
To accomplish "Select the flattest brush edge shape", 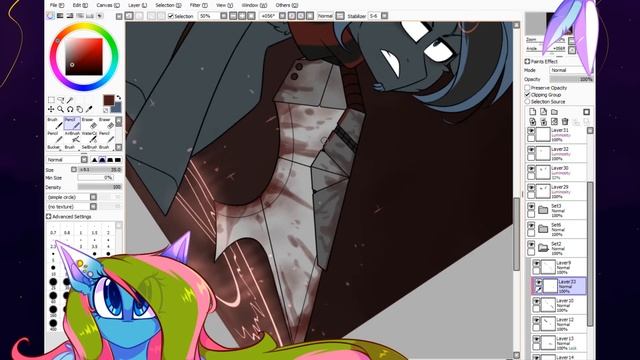I will click(x=118, y=160).
